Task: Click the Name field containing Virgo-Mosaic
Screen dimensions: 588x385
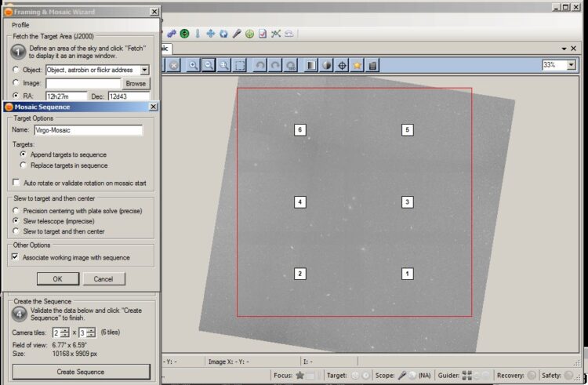Action: tap(88, 130)
